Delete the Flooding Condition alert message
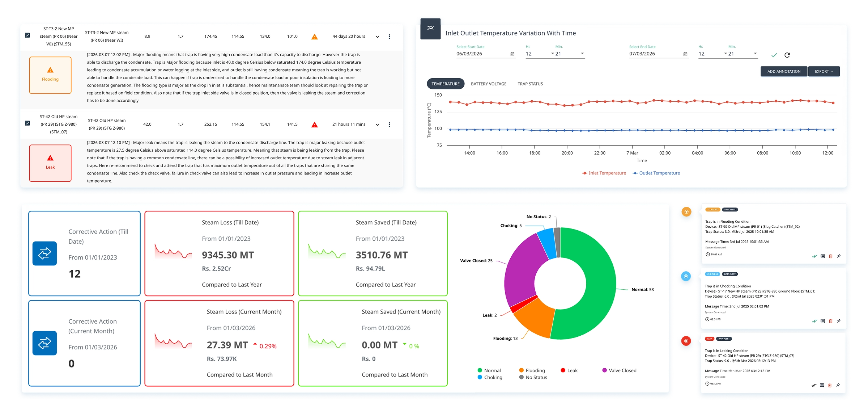Screen dimensions: 868x420 tap(830, 256)
